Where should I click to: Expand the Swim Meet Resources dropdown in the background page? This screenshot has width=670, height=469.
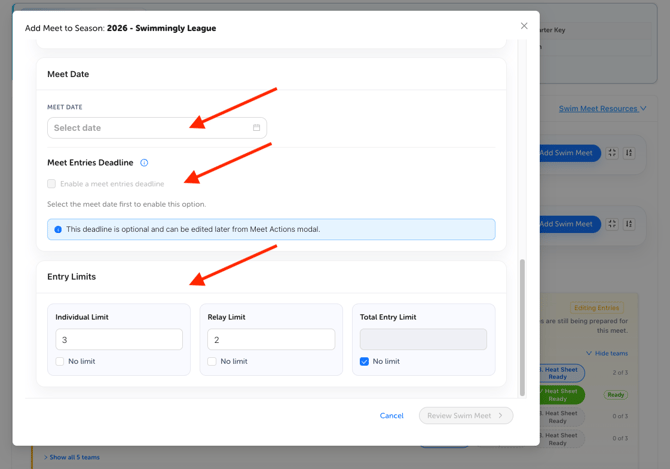point(602,108)
